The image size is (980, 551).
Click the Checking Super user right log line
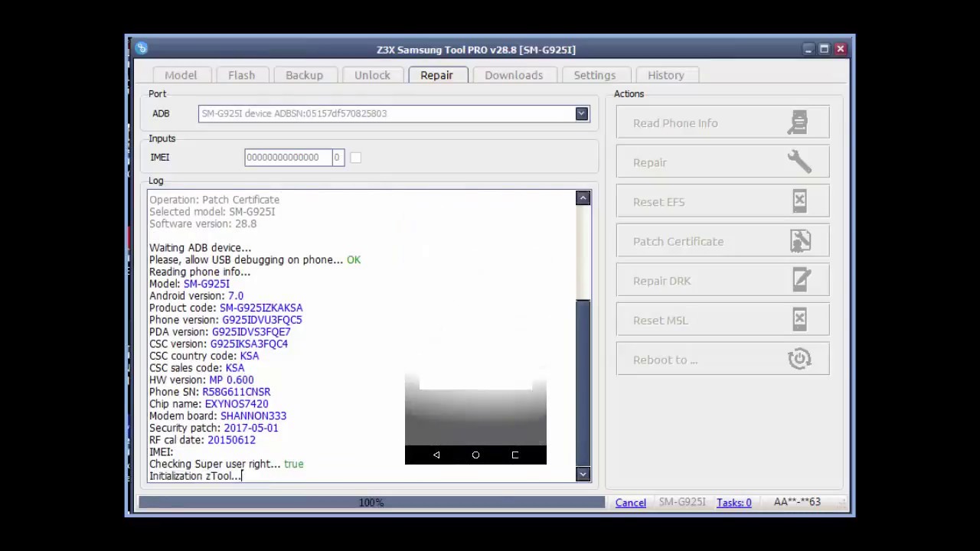tap(226, 464)
